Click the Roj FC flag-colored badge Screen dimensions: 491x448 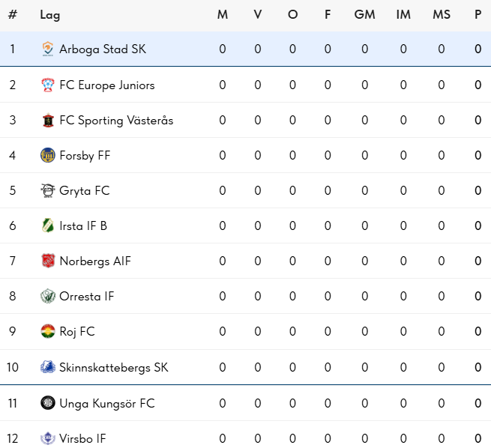48,331
